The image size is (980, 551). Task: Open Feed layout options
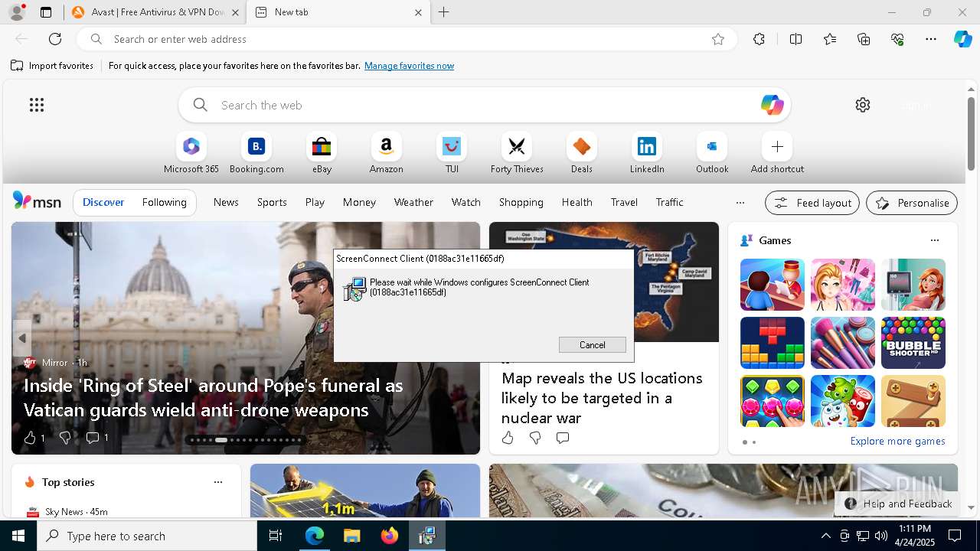click(812, 203)
